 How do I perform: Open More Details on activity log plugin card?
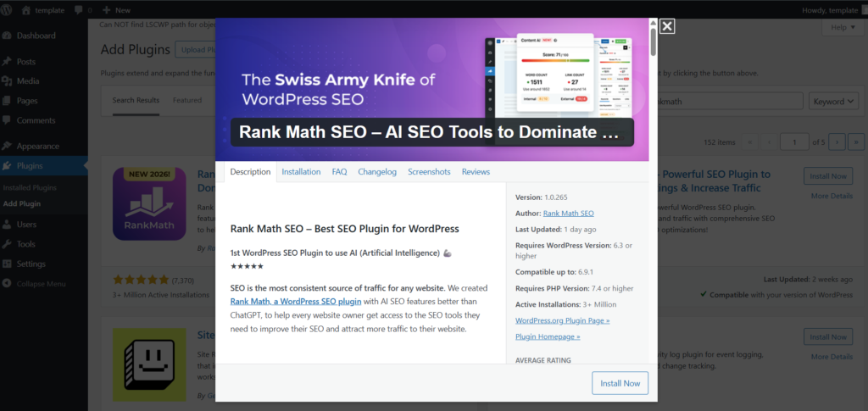[x=832, y=357]
